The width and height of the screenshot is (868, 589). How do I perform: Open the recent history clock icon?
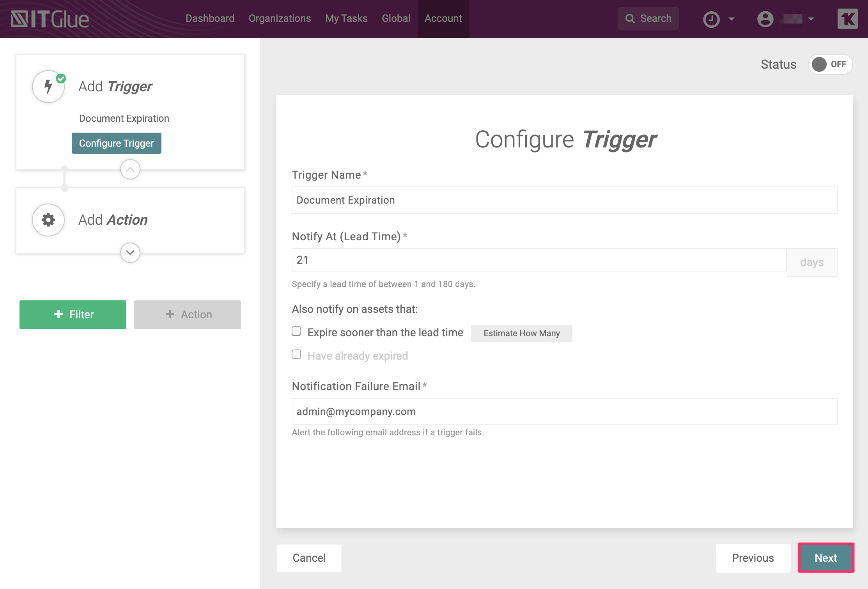coord(711,19)
